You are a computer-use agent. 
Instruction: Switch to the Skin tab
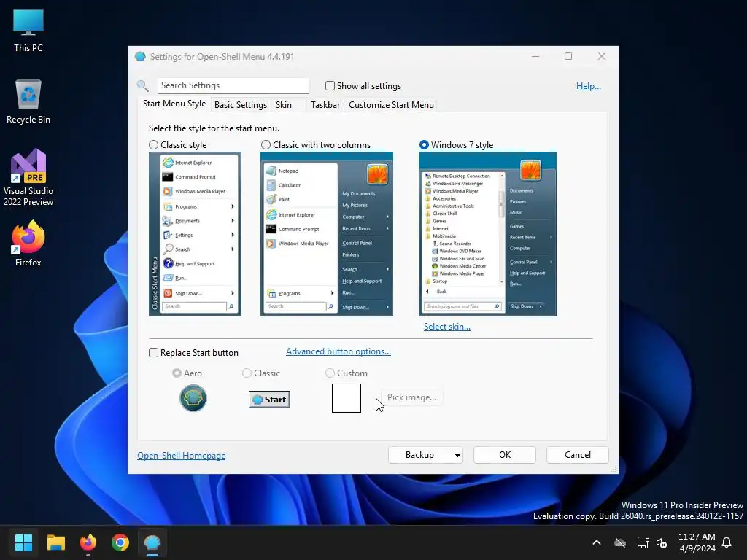pyautogui.click(x=284, y=105)
